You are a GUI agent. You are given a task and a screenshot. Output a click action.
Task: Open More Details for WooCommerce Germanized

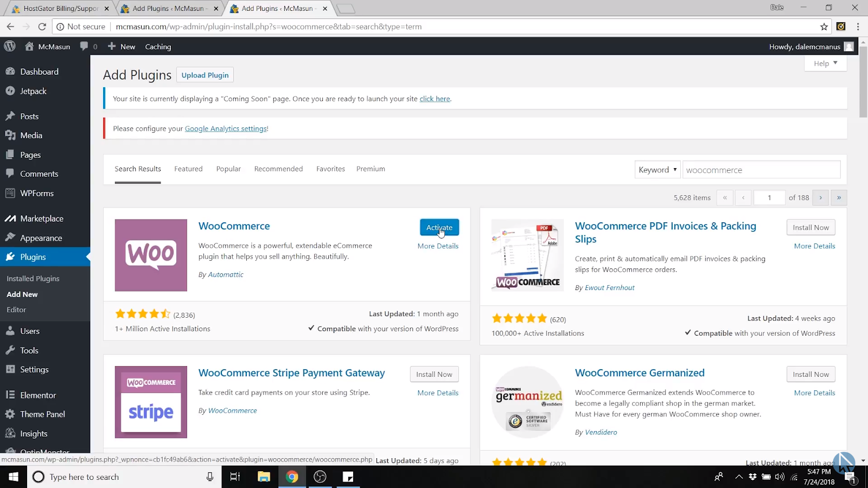[x=814, y=393]
